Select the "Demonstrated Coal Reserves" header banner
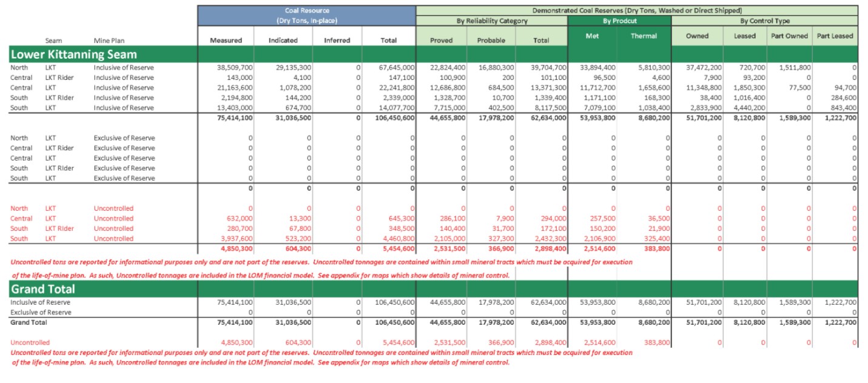This screenshot has height=383, width=868. pos(636,10)
